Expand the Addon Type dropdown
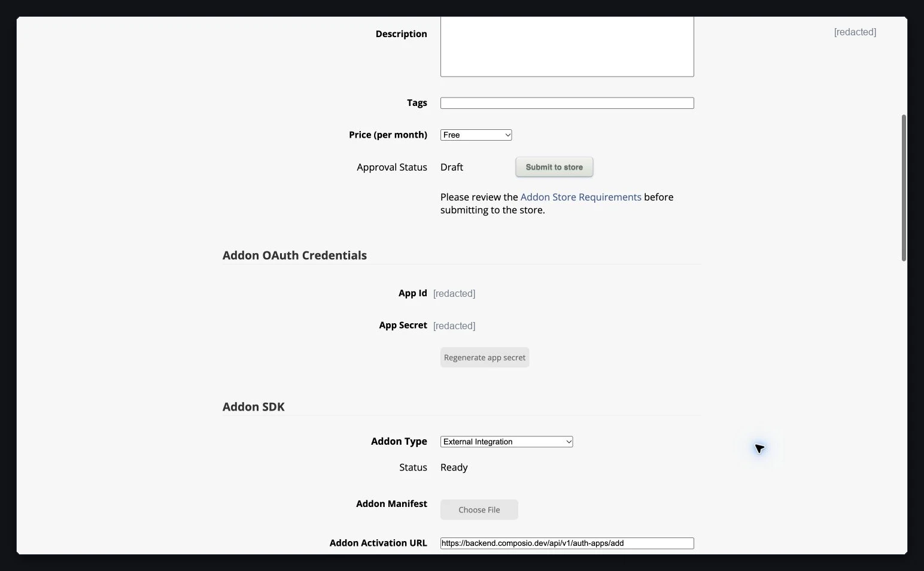This screenshot has width=924, height=571. point(506,442)
